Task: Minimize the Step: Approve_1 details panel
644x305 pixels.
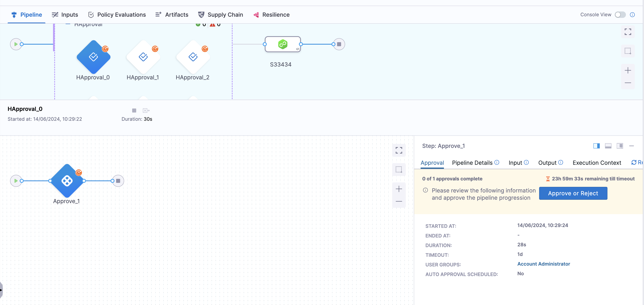Action: [x=631, y=146]
